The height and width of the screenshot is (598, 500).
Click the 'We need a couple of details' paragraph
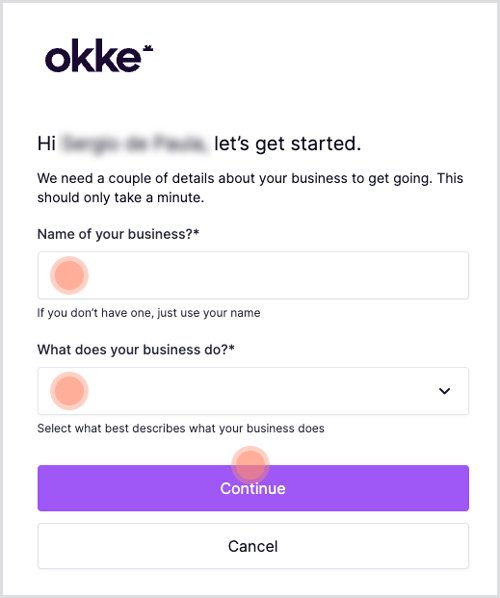250,188
